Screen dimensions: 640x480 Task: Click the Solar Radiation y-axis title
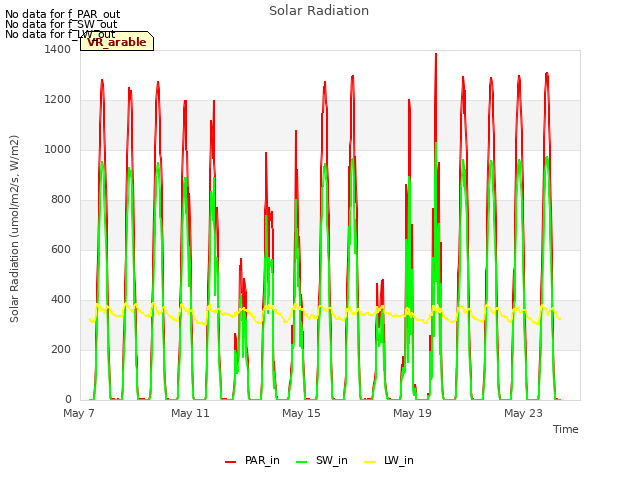click(x=14, y=229)
